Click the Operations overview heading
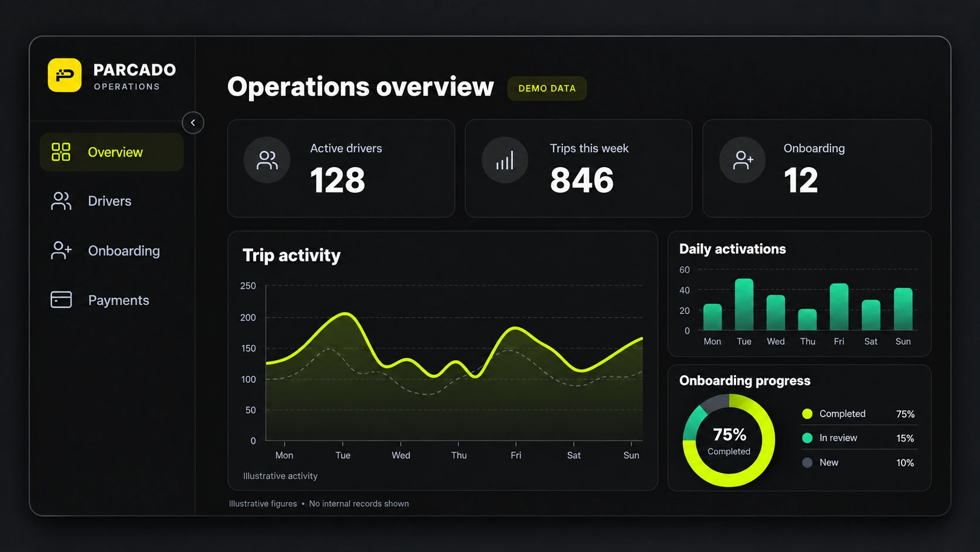 (x=360, y=87)
